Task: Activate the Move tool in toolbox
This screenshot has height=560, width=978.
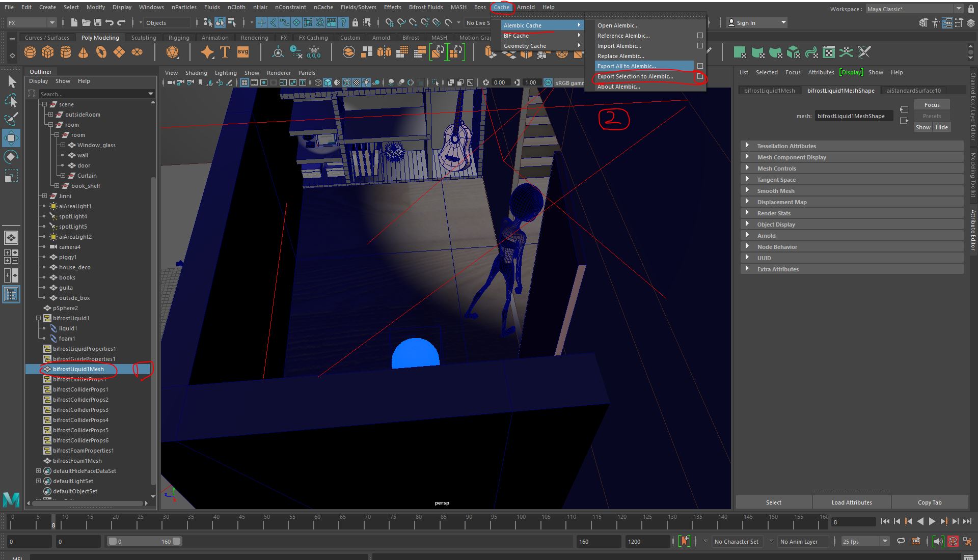Action: [11, 138]
